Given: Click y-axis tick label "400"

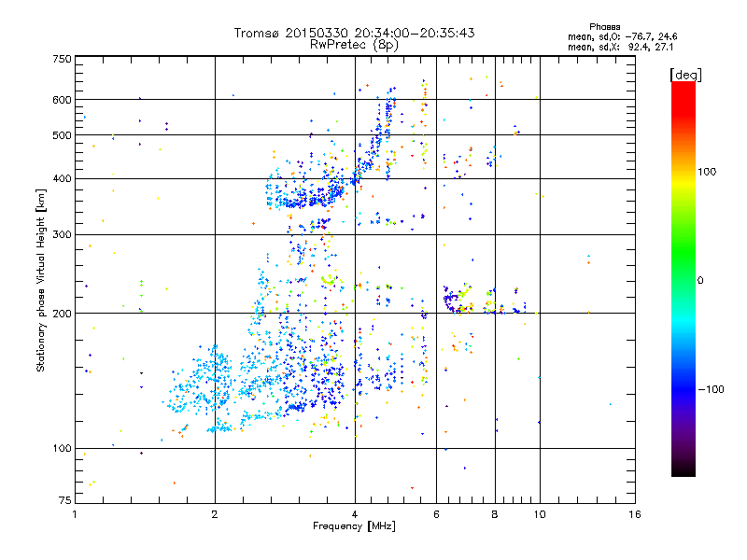Looking at the screenshot, I should 62,179.
